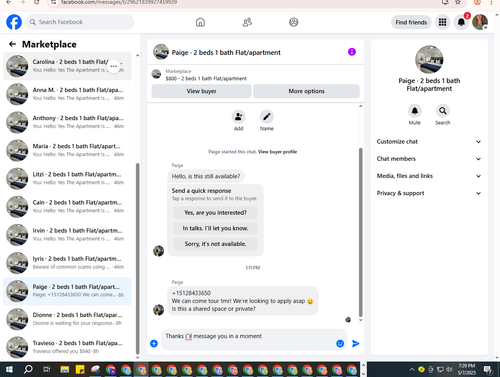Open the Friends icon in top navigation
The width and height of the screenshot is (500, 377).
[247, 22]
